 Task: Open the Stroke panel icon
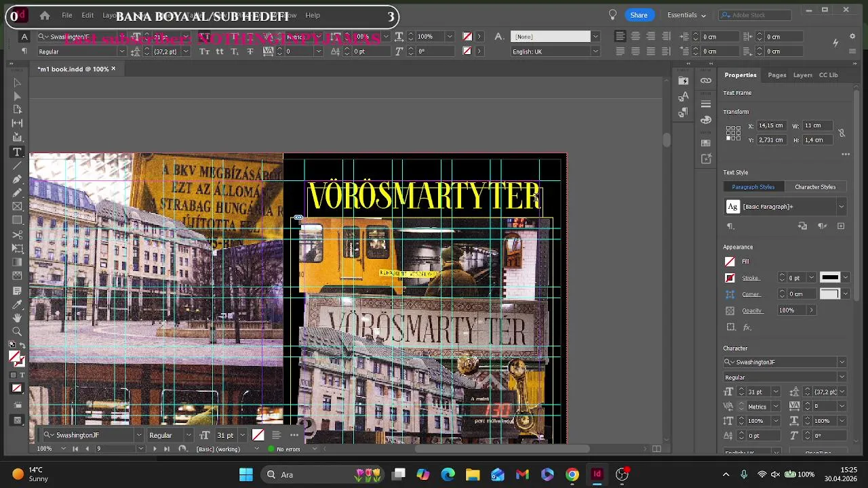(x=706, y=104)
